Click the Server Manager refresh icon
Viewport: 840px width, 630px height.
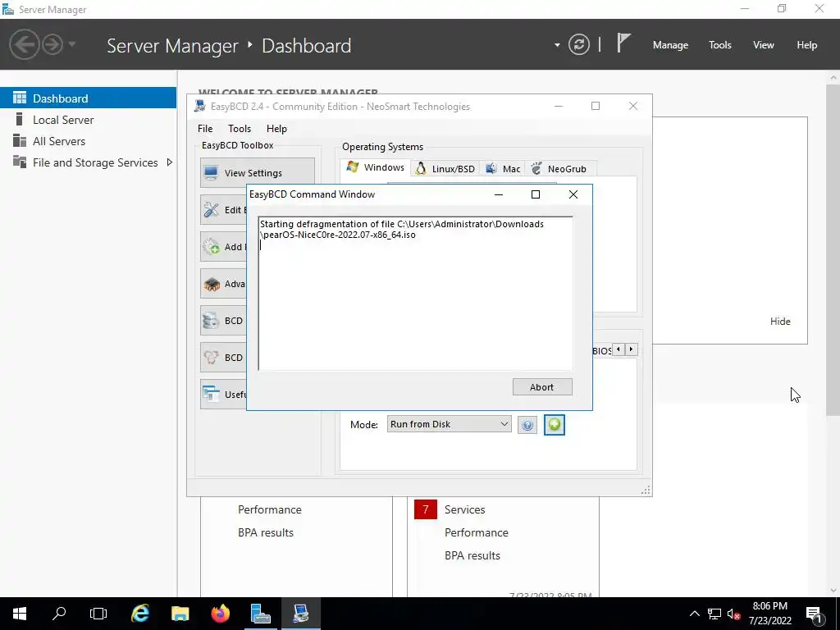coord(579,44)
